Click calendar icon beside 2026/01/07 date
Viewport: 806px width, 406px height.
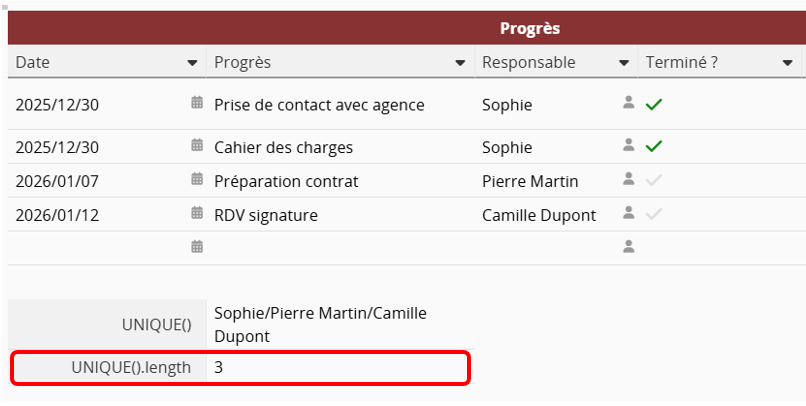(x=197, y=180)
